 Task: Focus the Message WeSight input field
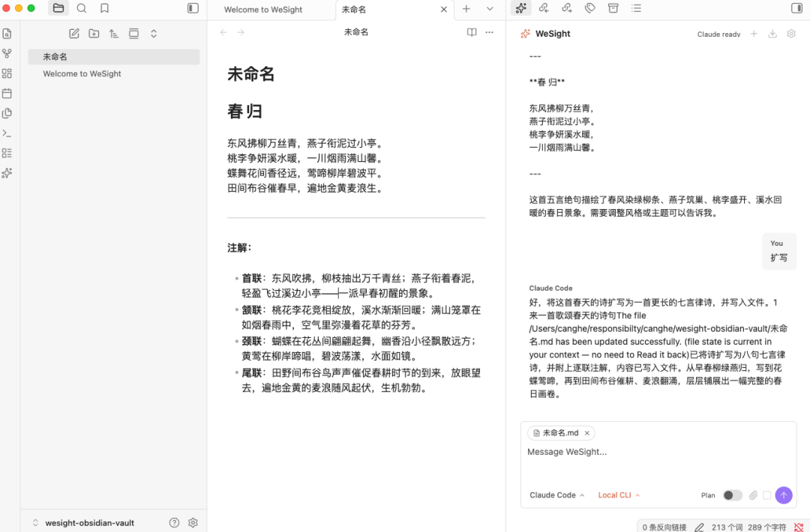click(x=658, y=452)
